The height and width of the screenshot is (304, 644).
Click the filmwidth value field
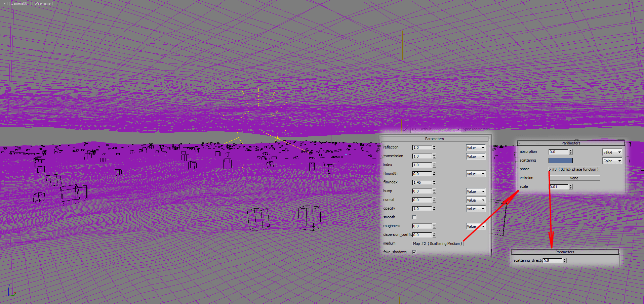[x=422, y=174]
